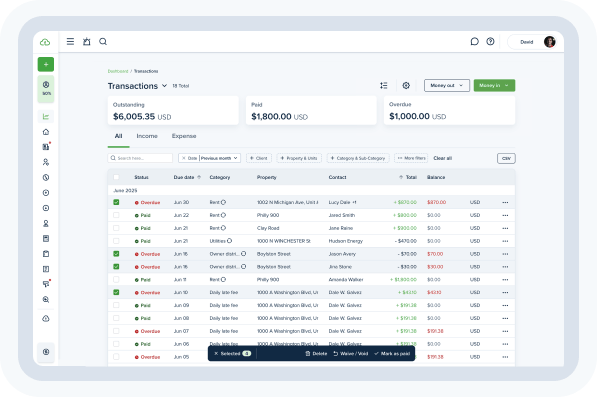Open the list view options icon
This screenshot has width=597, height=397.
(383, 86)
